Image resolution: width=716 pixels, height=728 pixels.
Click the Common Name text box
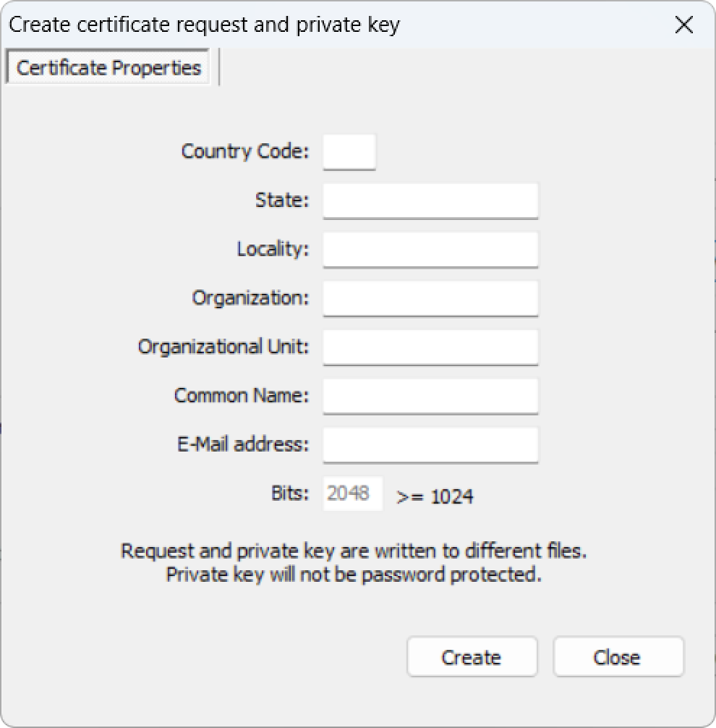point(430,396)
